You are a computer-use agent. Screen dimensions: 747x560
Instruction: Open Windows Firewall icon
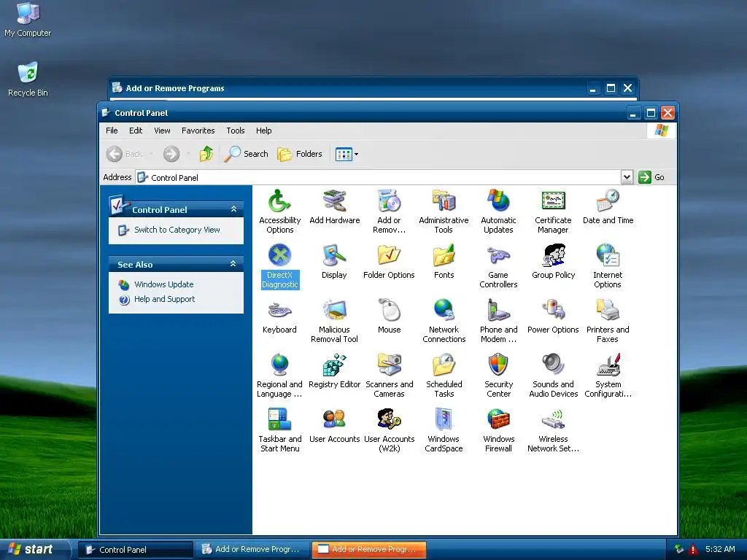[x=498, y=430]
